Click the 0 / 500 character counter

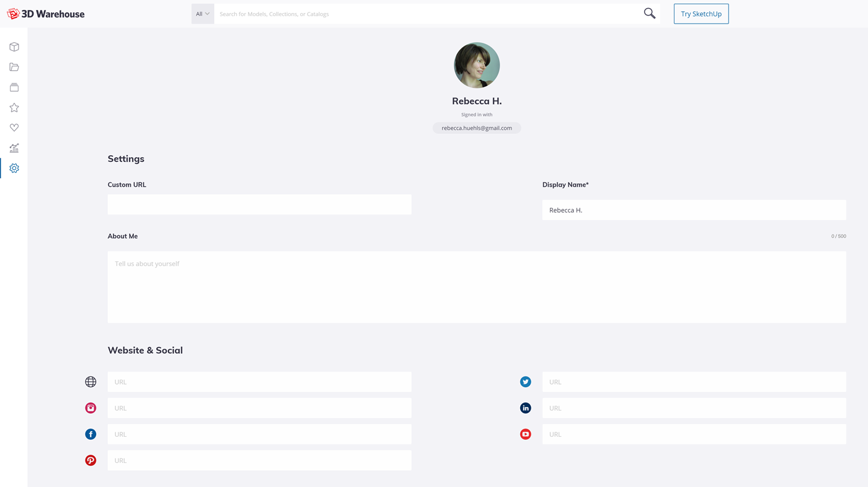pos(838,236)
